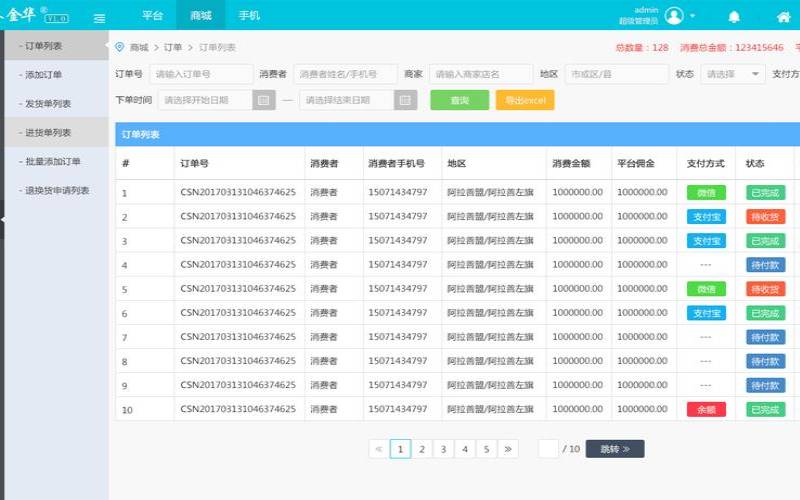Click the green 查询 button
The width and height of the screenshot is (800, 500).
(x=460, y=100)
